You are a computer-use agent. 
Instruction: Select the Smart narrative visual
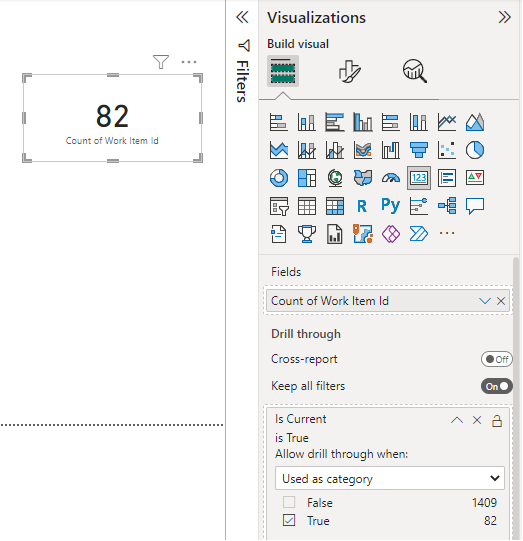[x=278, y=234]
